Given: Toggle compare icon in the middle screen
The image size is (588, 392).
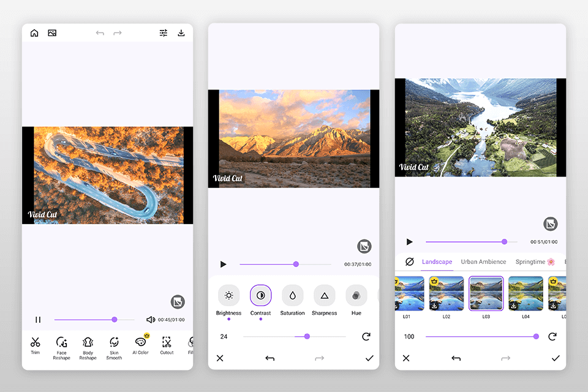Looking at the screenshot, I should tap(364, 246).
